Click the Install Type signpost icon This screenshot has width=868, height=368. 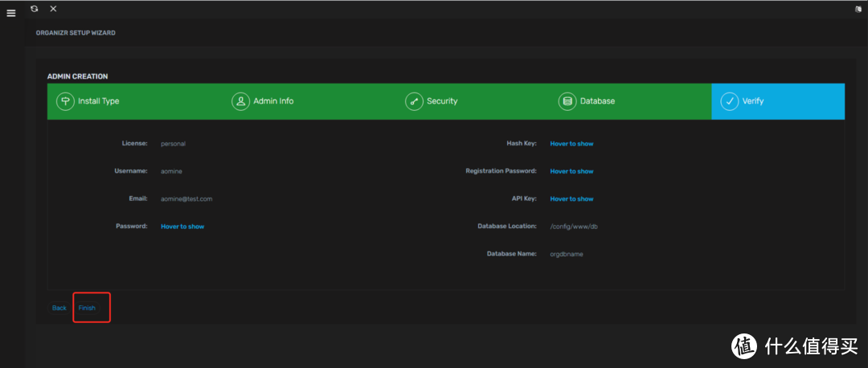pos(64,101)
